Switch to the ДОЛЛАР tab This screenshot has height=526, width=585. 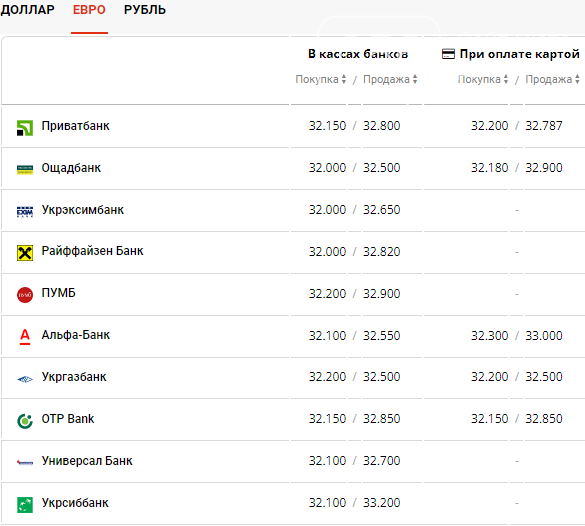click(28, 10)
